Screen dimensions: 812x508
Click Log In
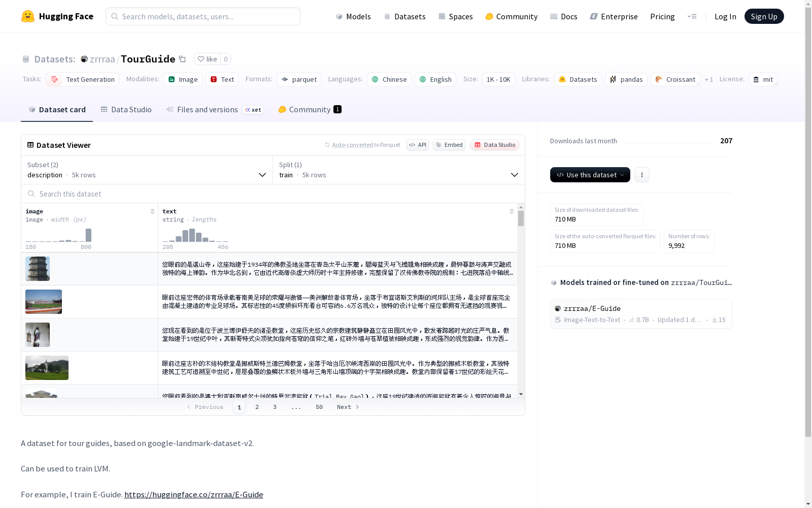(x=725, y=16)
